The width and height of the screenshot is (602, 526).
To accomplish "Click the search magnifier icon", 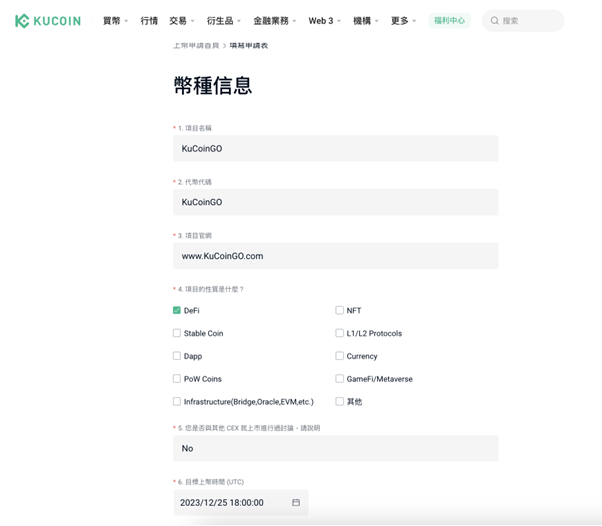I will point(494,21).
